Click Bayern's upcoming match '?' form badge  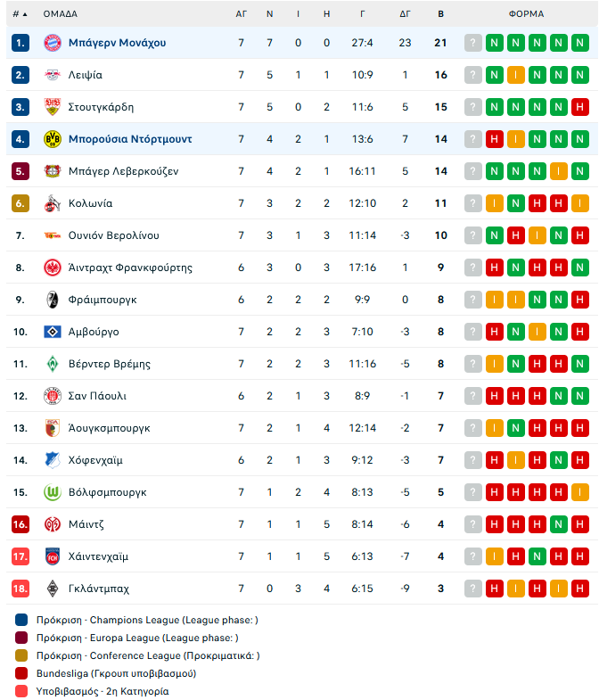[473, 43]
